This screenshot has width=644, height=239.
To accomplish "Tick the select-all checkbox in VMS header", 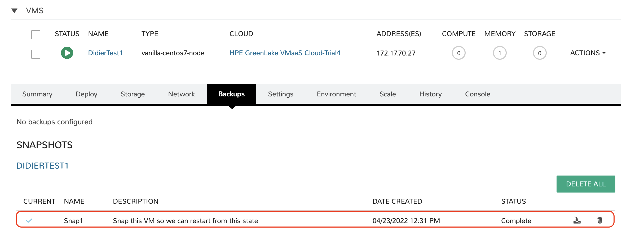I will pyautogui.click(x=36, y=35).
